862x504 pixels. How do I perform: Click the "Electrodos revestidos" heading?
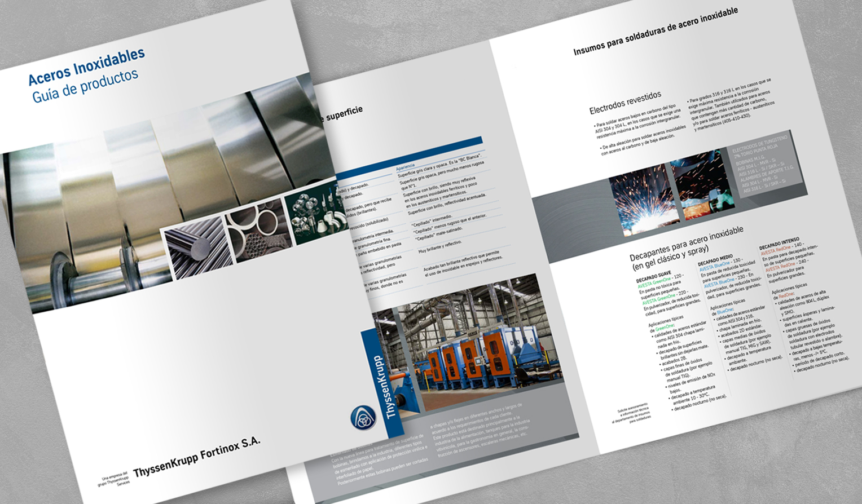click(625, 102)
